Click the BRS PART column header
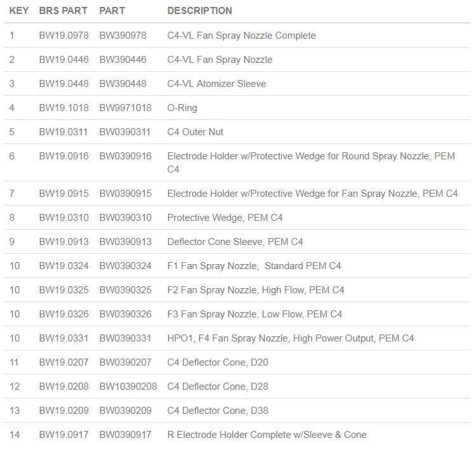The height and width of the screenshot is (450, 476). [63, 11]
